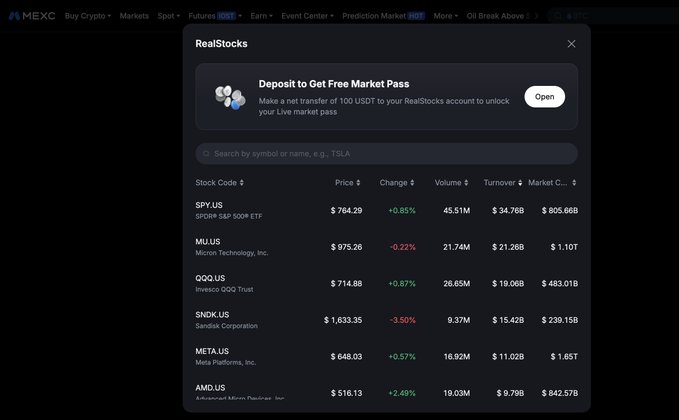Click the QQQ.US market cap $ 483.01B
Screen dimensions: 679x420
559,284
